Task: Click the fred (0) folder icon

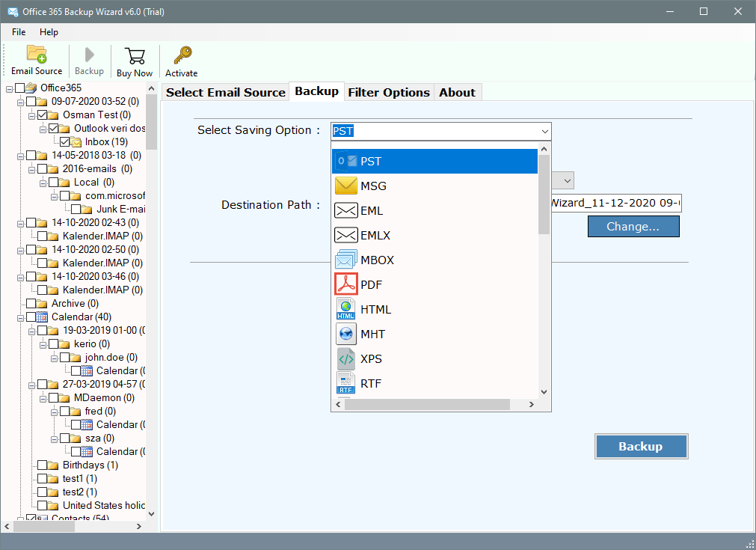Action: tap(76, 412)
